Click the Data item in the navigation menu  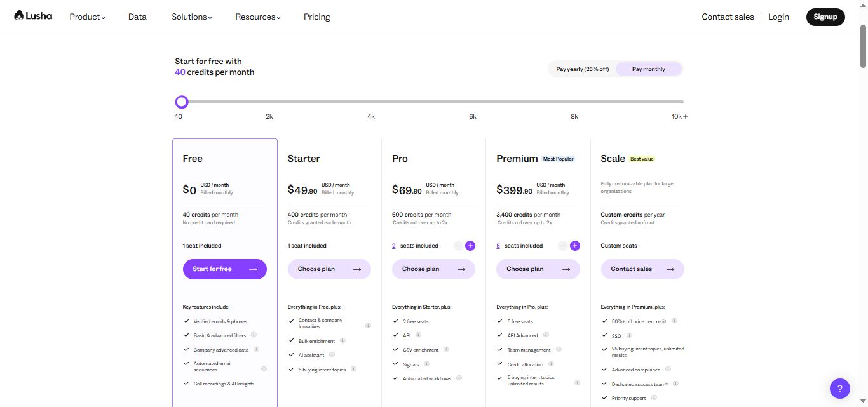[x=137, y=17]
